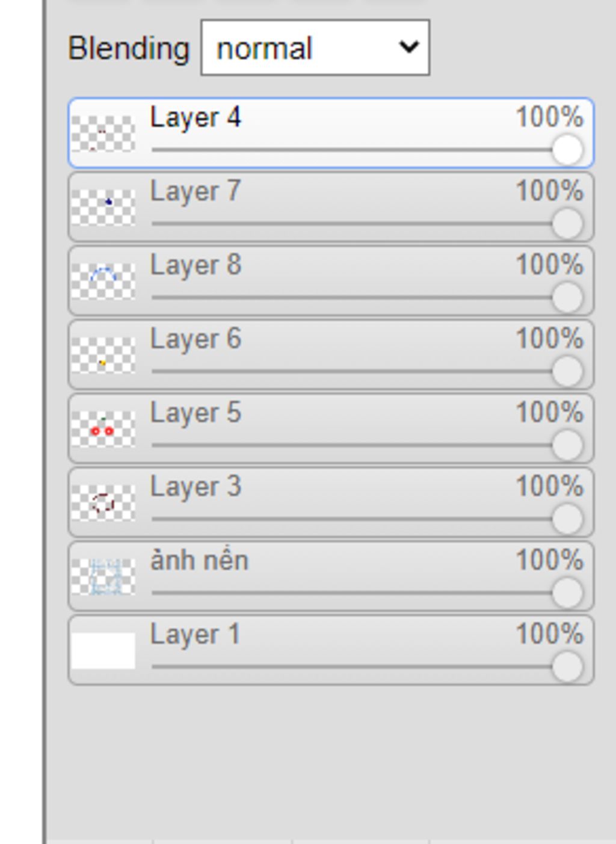616x844 pixels.
Task: Select the Layer 8 name label
Action: tap(196, 266)
